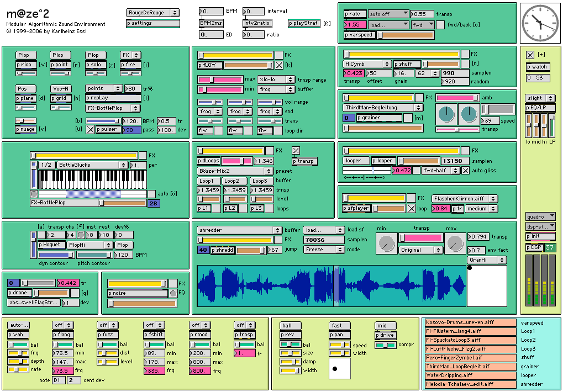The width and height of the screenshot is (563, 392).
Task: Click the BPM2ms button
Action: 211,23
